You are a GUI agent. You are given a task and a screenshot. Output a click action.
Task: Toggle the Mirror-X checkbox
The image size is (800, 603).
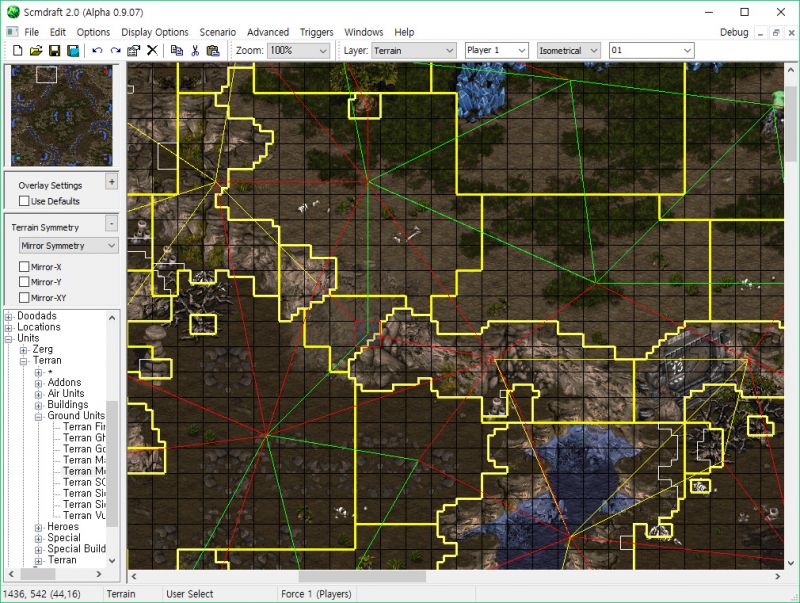point(25,267)
